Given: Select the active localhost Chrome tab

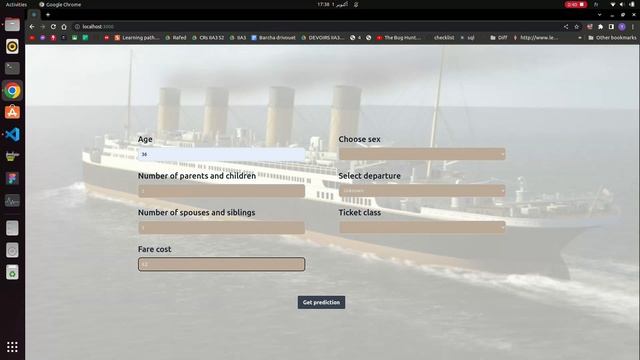Looking at the screenshot, I should tap(34, 15).
